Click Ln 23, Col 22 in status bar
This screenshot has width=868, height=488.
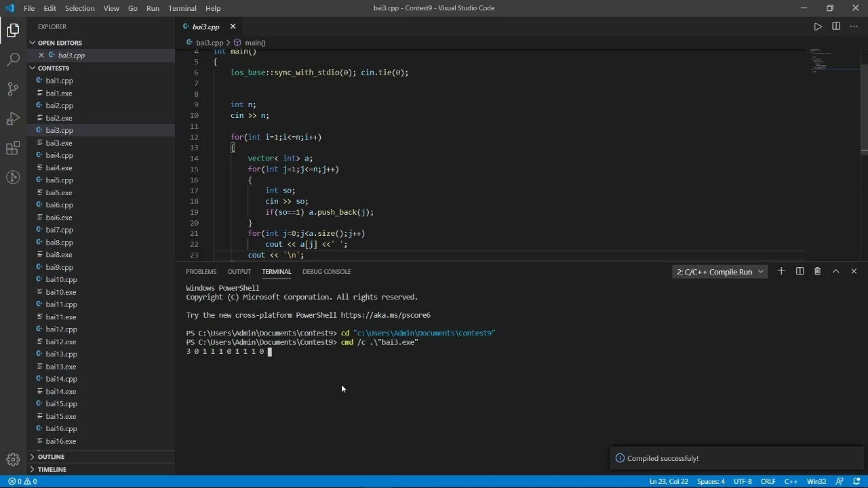click(669, 481)
